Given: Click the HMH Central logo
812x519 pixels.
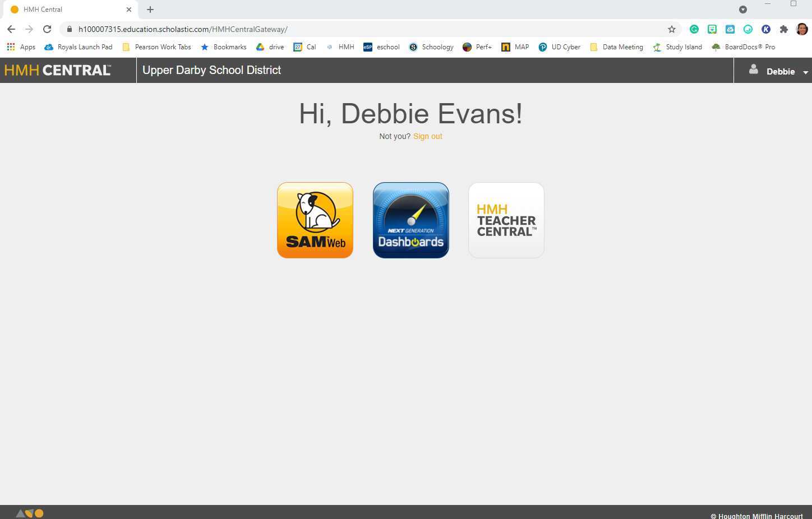Looking at the screenshot, I should 58,71.
